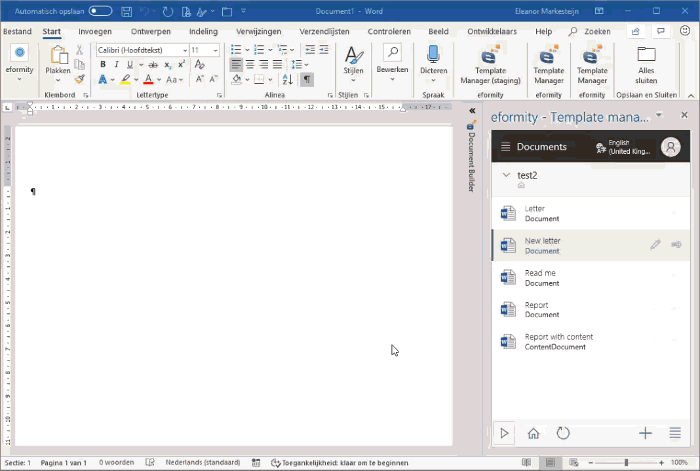Change language English (United Kingdom)

pos(625,147)
